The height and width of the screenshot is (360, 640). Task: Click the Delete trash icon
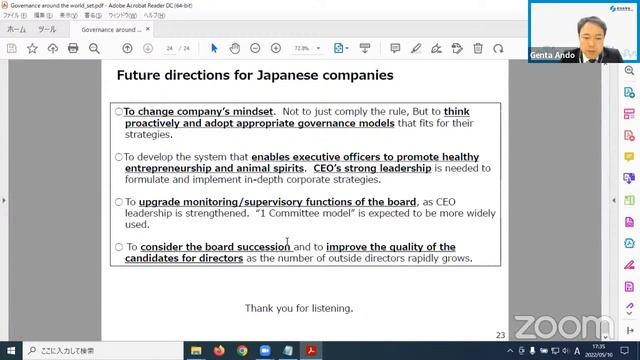478,48
